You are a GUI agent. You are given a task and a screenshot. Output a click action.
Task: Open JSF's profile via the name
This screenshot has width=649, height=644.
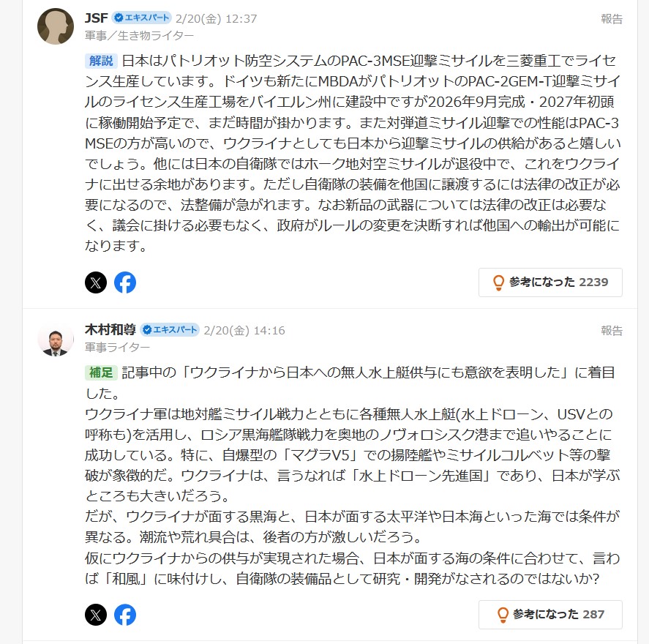coord(97,18)
